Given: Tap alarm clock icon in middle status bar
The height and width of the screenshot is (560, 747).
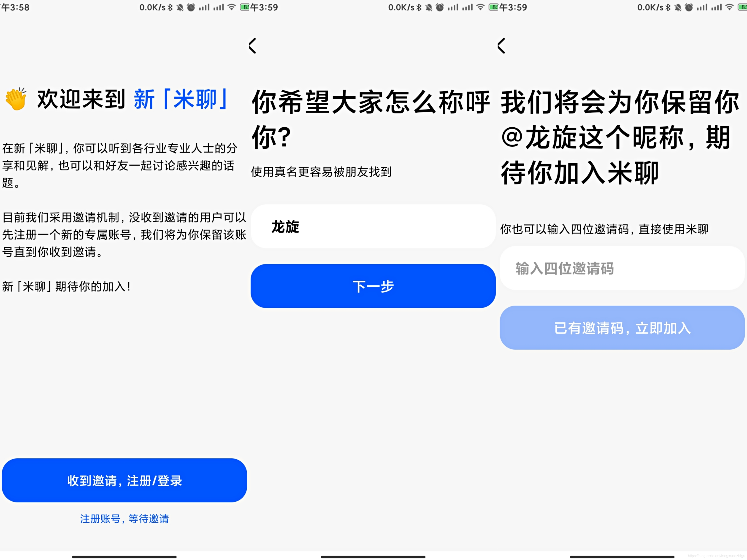Looking at the screenshot, I should click(x=440, y=7).
